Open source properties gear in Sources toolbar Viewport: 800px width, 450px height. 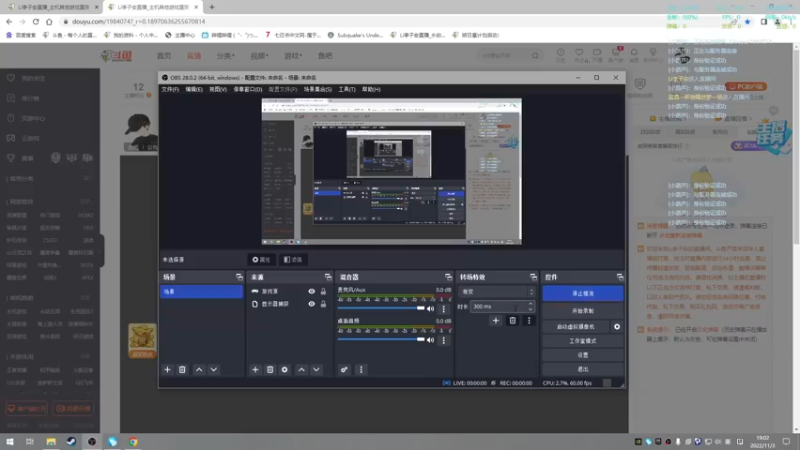click(285, 369)
